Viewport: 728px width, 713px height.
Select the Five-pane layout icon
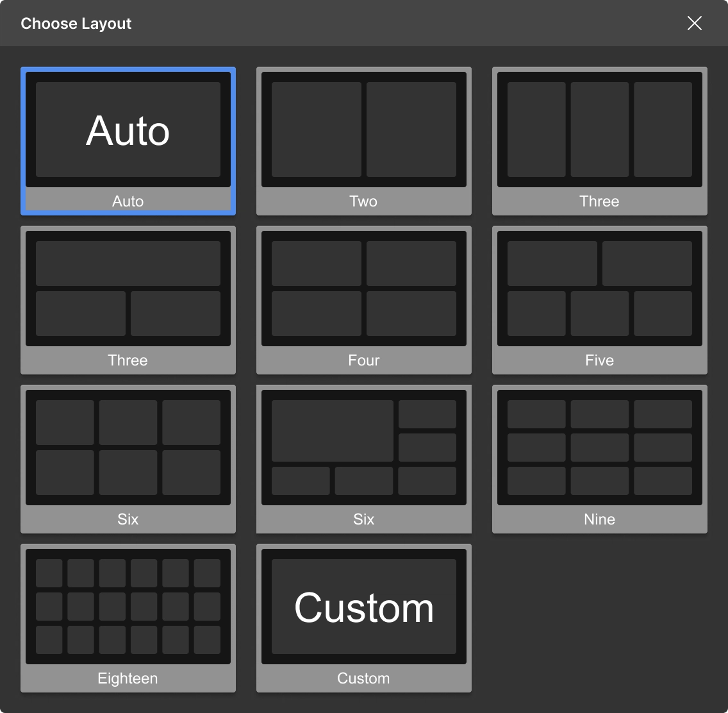pos(599,289)
